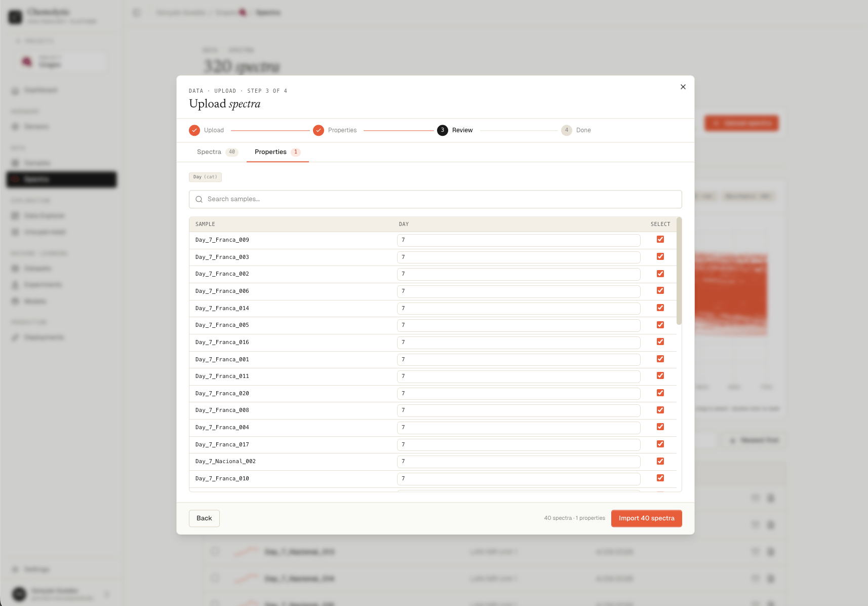Uncheck Select for Day_7_Nacional_002
Screen dimensions: 868x606
tap(660, 461)
